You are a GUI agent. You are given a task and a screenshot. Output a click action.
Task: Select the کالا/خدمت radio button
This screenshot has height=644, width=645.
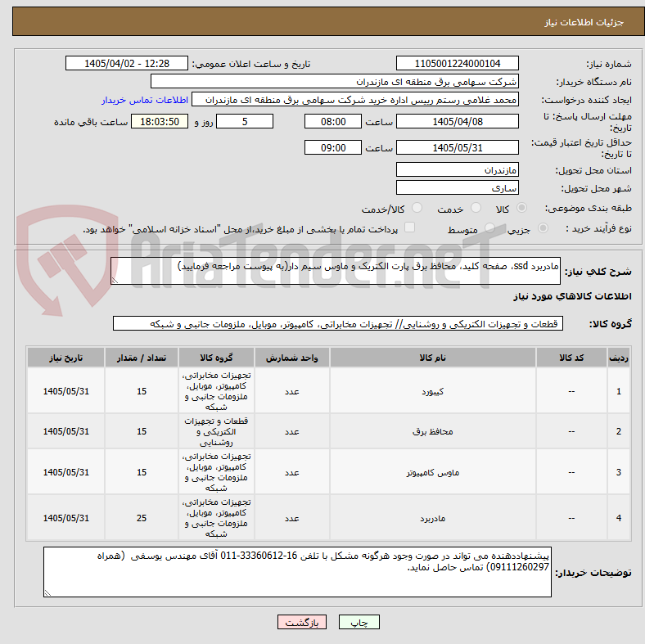(x=417, y=208)
